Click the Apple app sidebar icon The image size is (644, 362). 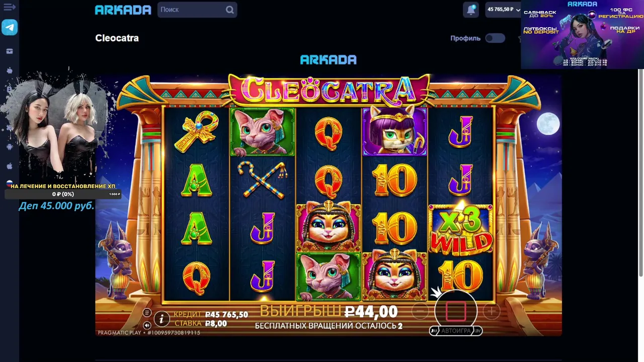click(10, 166)
